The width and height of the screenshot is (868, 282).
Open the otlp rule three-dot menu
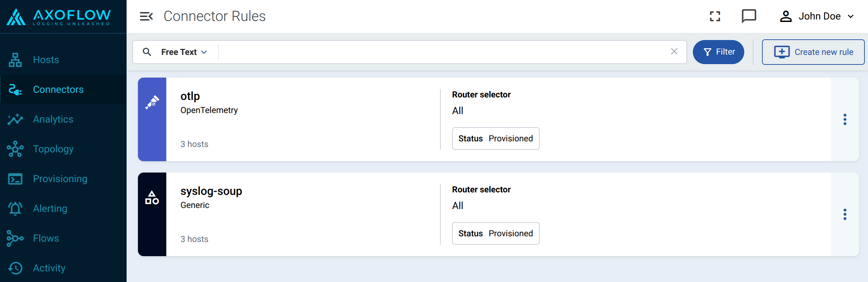pos(845,119)
